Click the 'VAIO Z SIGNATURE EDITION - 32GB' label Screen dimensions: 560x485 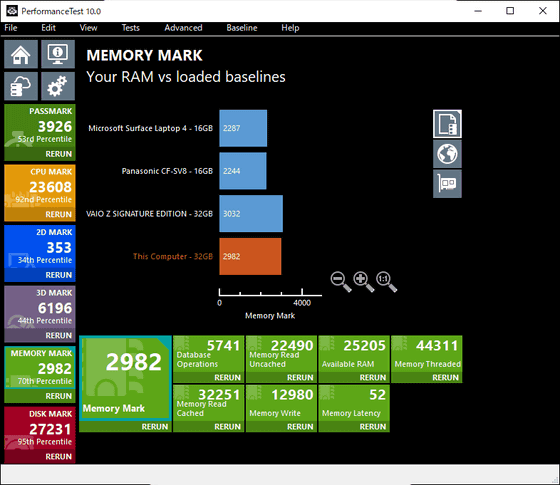tap(149, 214)
